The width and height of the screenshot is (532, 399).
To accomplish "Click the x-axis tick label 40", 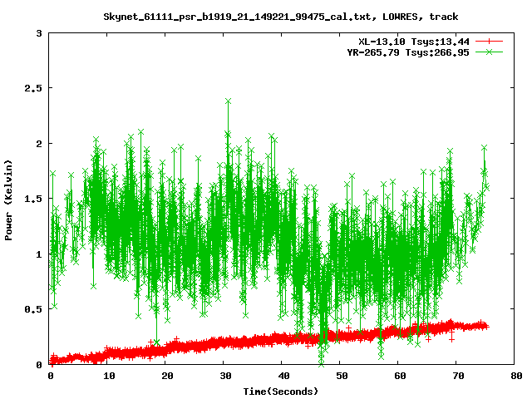I will pyautogui.click(x=283, y=376).
